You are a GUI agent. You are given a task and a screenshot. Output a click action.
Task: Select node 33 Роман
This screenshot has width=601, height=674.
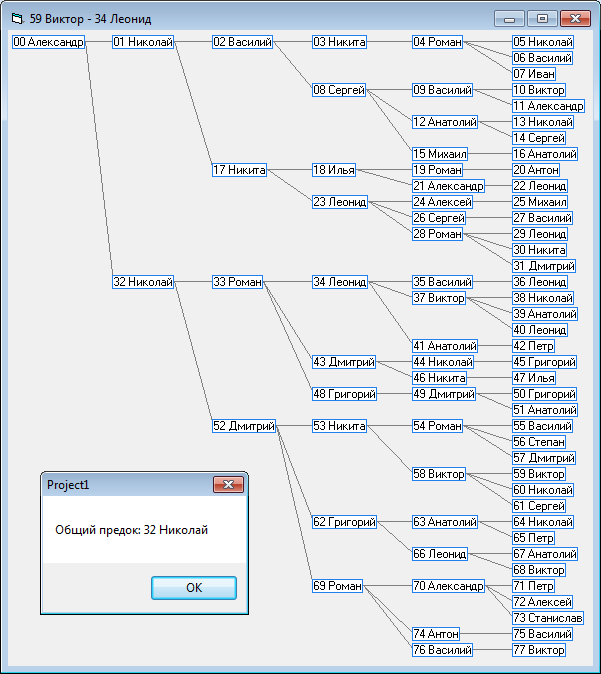tap(237, 282)
